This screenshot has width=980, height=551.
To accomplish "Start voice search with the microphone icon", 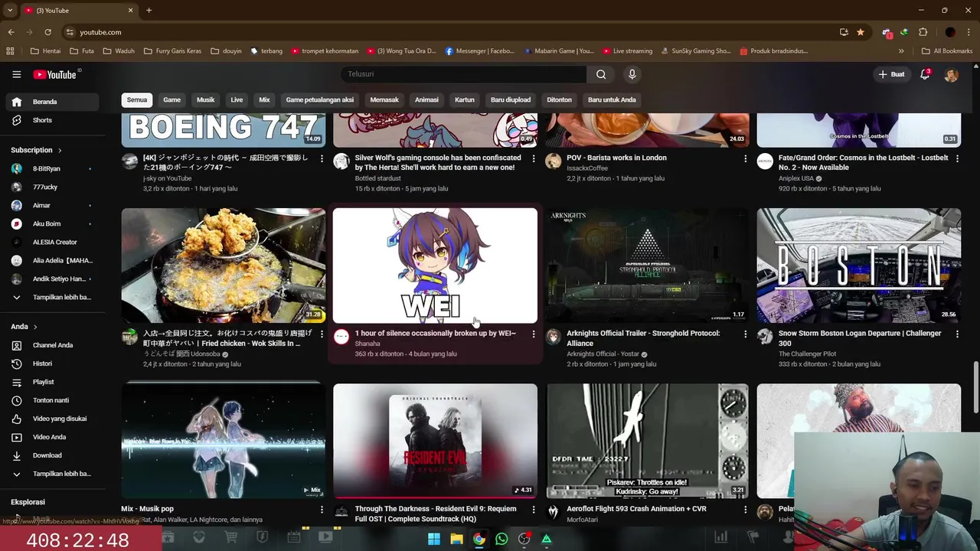I will 632,74.
